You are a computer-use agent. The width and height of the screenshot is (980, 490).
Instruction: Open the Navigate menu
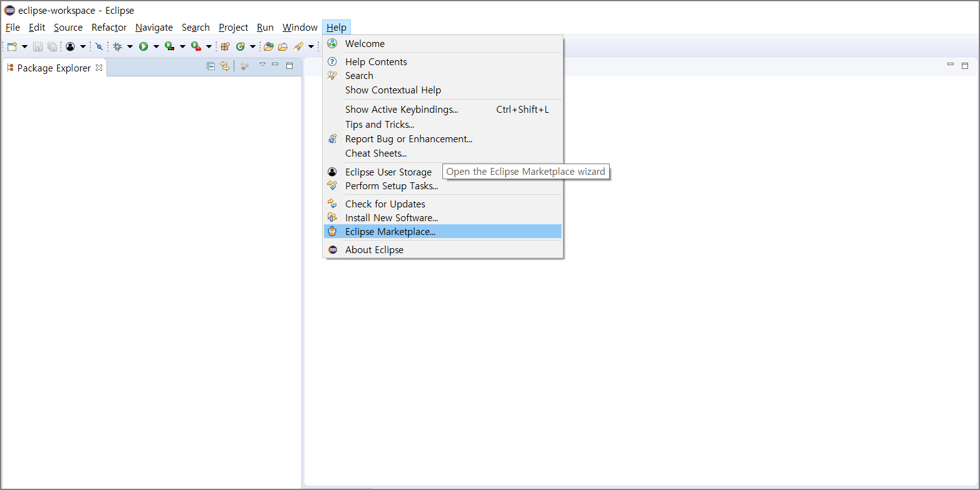click(x=154, y=28)
